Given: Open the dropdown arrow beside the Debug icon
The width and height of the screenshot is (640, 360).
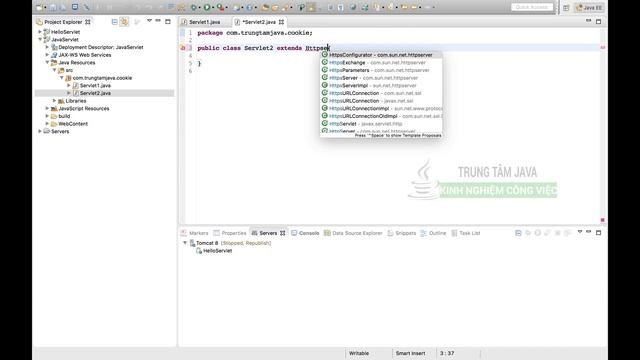Looking at the screenshot, I should click(x=200, y=7).
